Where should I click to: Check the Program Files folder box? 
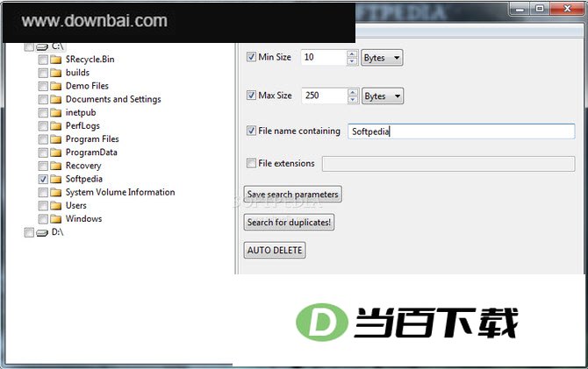(43, 139)
